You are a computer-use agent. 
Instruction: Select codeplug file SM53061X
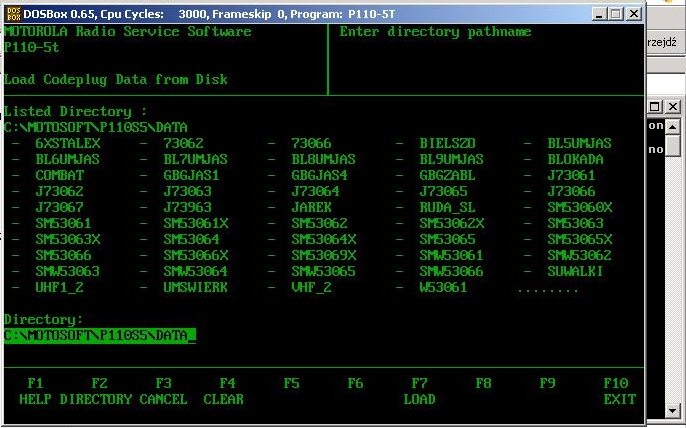tap(196, 223)
